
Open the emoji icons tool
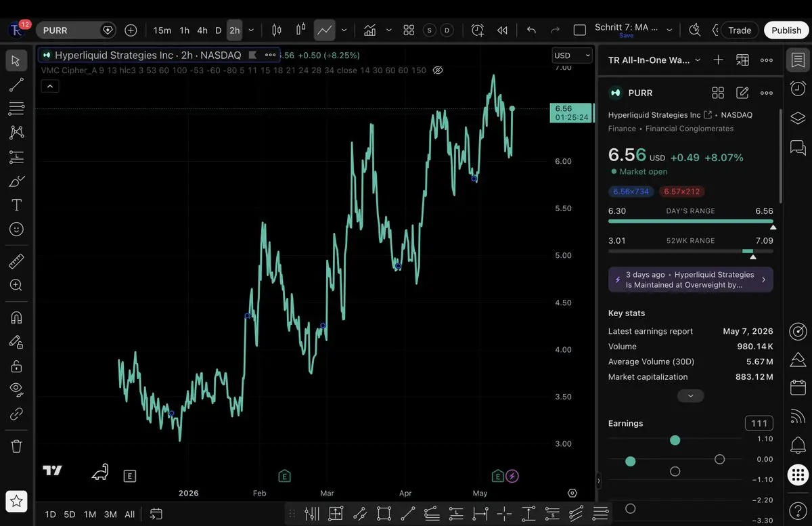coord(16,229)
